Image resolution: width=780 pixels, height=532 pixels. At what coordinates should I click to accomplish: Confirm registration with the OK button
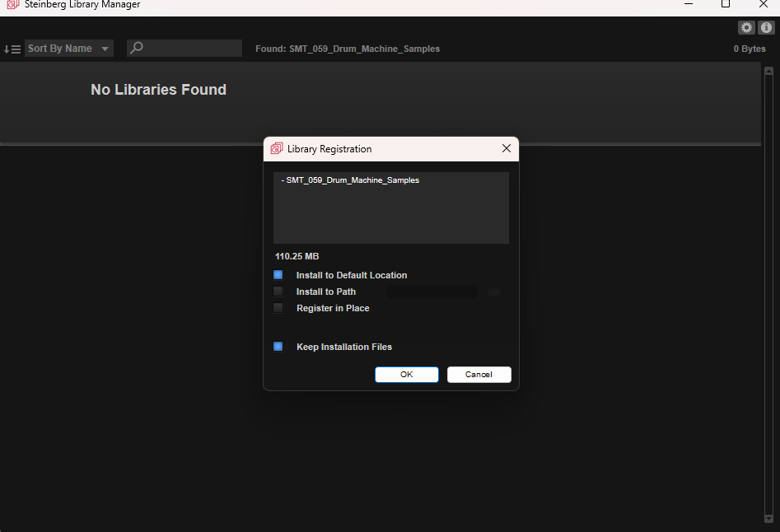point(406,375)
